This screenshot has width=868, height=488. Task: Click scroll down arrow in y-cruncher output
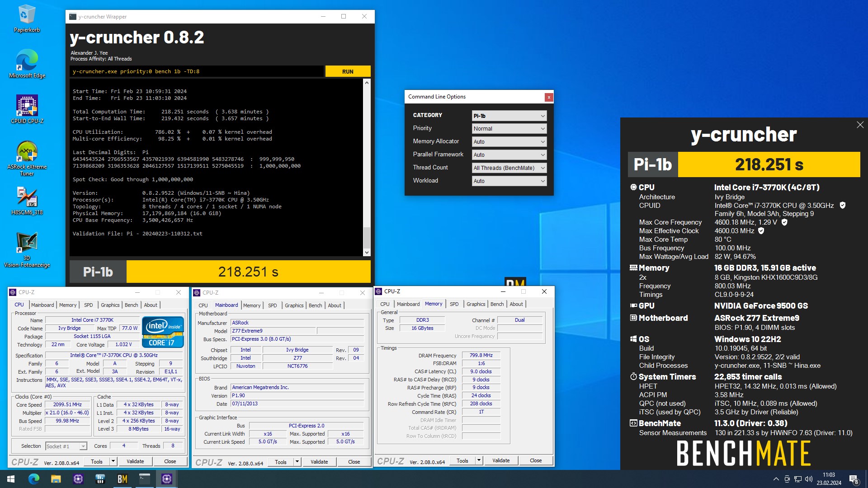click(x=367, y=253)
